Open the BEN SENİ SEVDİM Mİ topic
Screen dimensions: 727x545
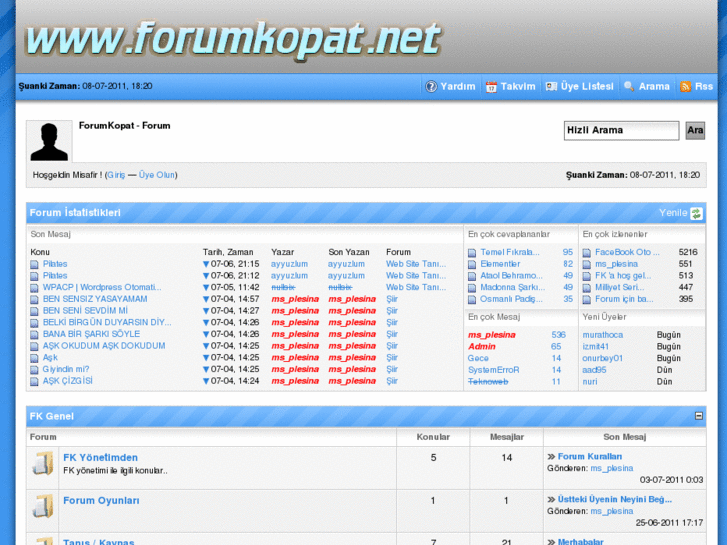[x=85, y=311]
